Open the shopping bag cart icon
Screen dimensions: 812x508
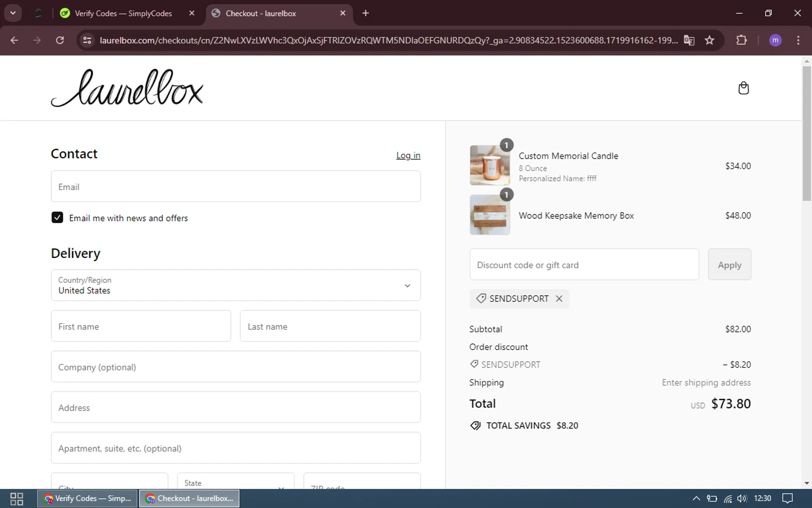click(743, 88)
